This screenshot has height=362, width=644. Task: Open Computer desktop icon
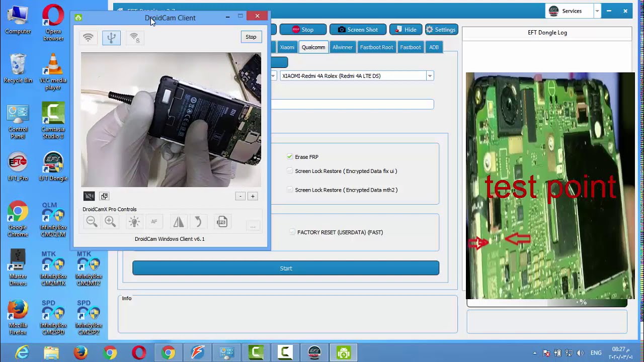coord(18,20)
